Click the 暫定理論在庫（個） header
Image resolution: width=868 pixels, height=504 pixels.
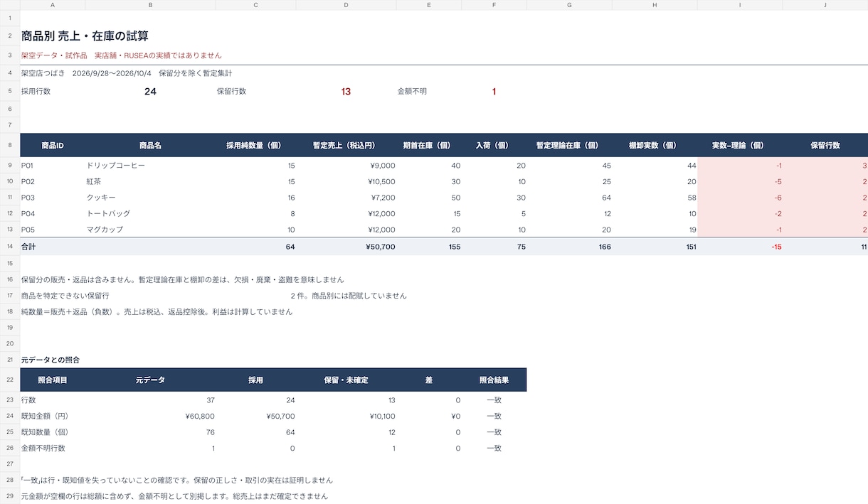570,145
